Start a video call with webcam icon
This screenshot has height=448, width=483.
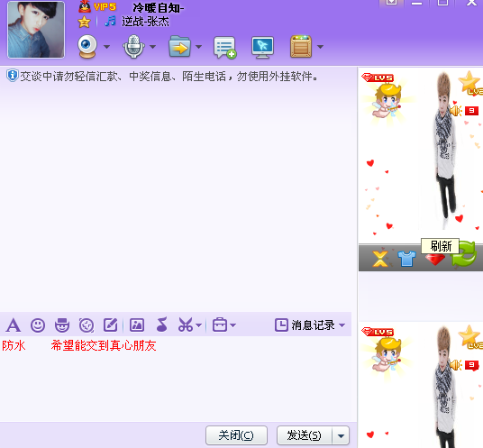coord(87,47)
